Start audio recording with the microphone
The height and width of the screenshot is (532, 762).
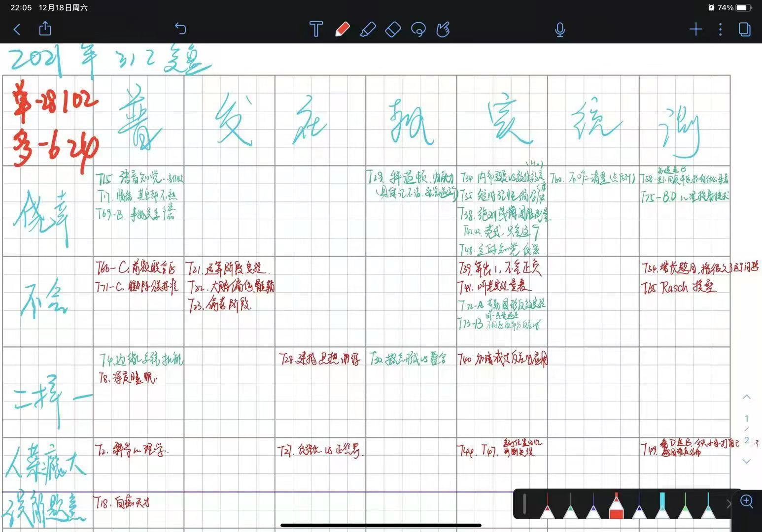pyautogui.click(x=559, y=30)
